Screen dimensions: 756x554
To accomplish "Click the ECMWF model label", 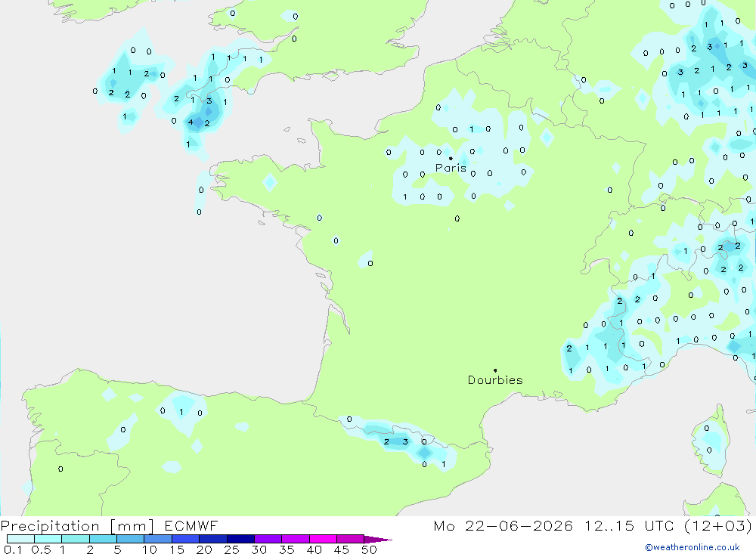I will pyautogui.click(x=191, y=525).
